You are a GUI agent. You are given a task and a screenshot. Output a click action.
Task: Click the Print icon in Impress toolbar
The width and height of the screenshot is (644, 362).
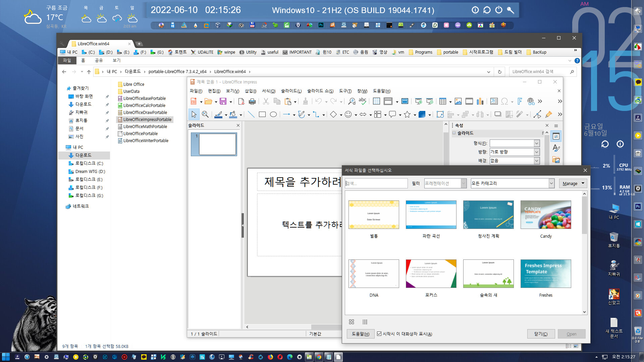coord(252,101)
